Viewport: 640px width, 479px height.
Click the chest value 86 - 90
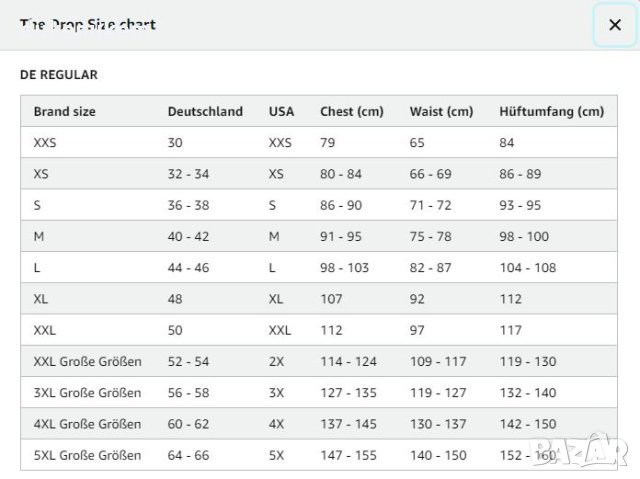point(340,205)
